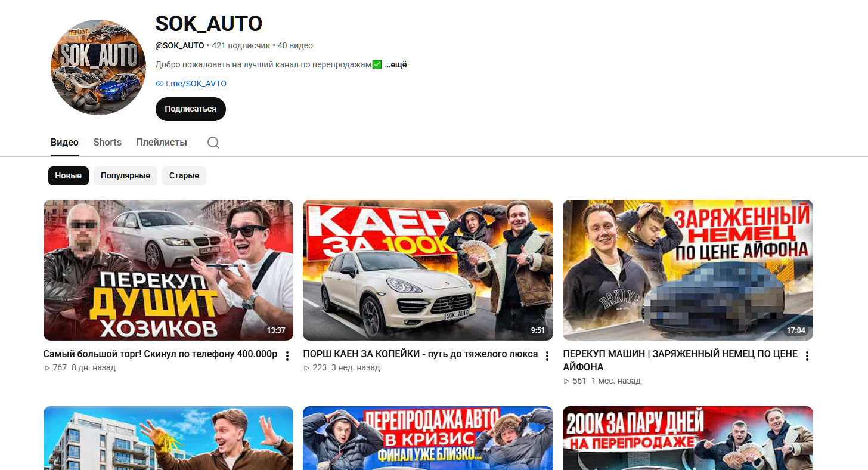
Task: Click the 9:51 duration badge
Action: [x=538, y=330]
